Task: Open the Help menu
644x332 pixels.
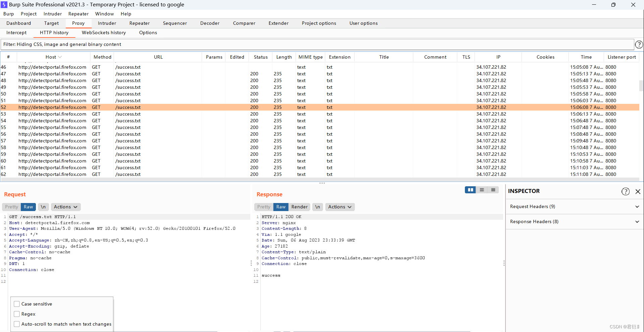Action: pos(126,14)
